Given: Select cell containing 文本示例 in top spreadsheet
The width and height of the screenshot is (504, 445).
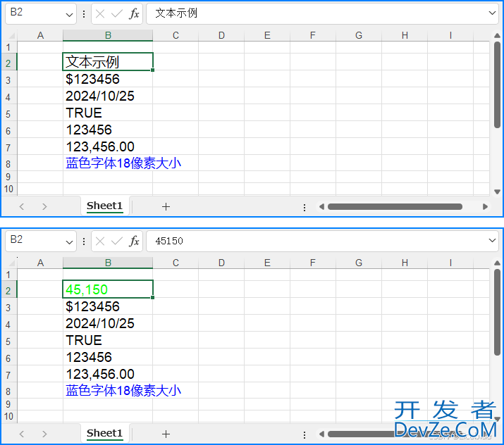Looking at the screenshot, I should click(x=108, y=62).
